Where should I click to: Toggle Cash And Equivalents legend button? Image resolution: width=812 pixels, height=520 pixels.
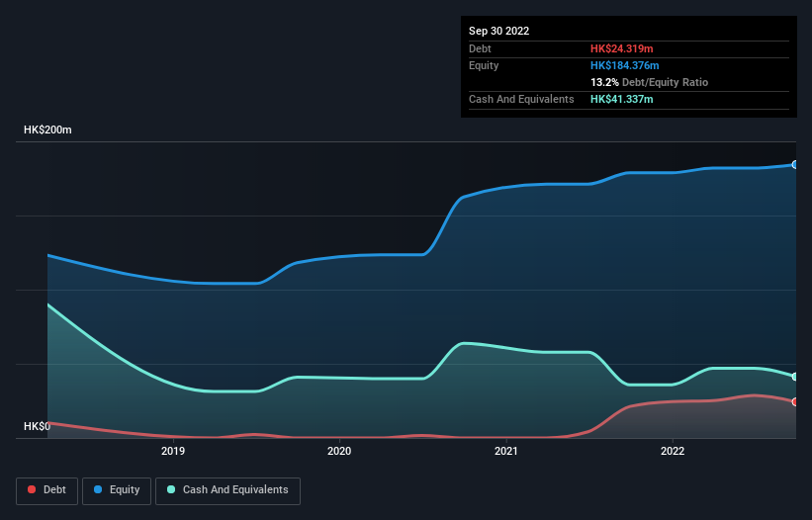227,490
